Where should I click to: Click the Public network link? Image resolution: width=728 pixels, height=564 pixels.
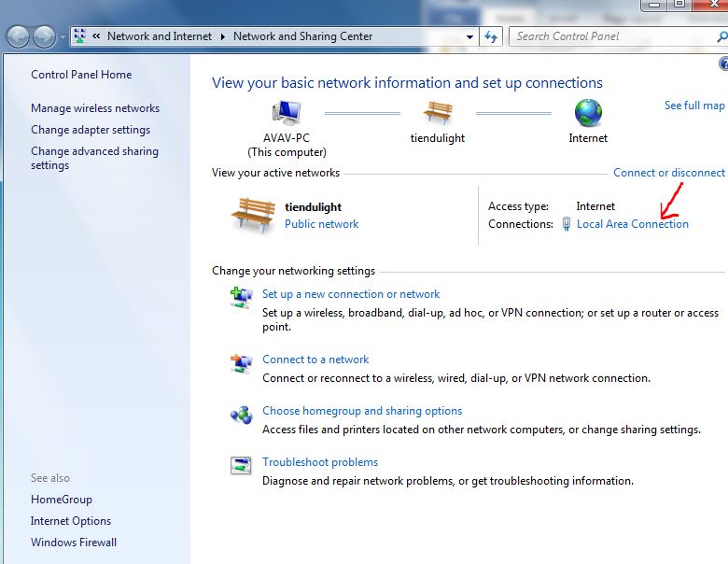point(321,224)
